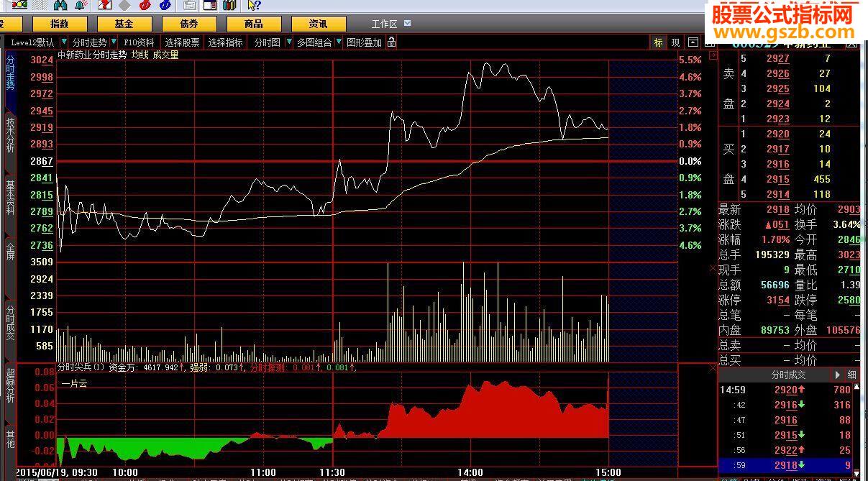Click 11:30 time axis marker
The width and height of the screenshot is (868, 481).
click(x=332, y=472)
